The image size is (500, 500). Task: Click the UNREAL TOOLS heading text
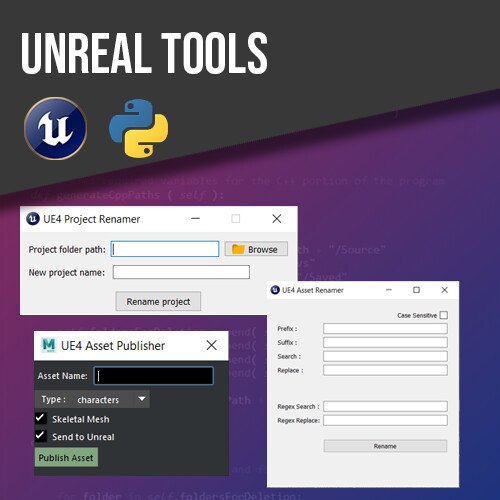point(144,53)
